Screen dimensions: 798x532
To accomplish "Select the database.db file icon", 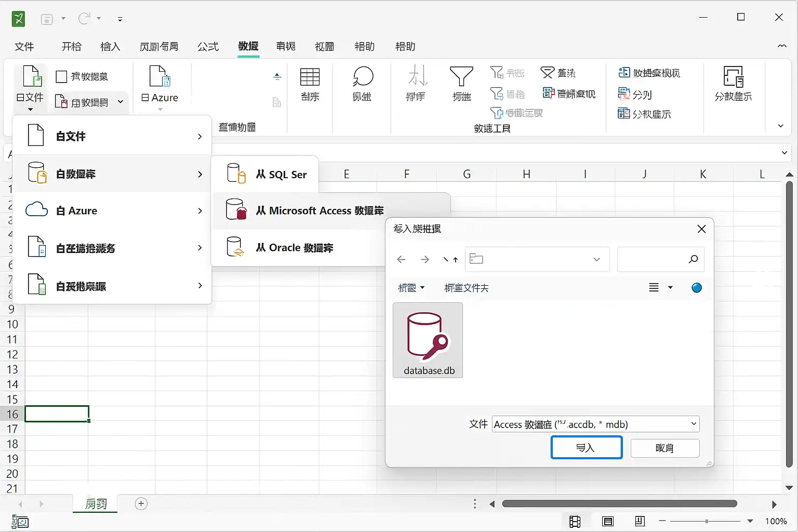I will [428, 338].
